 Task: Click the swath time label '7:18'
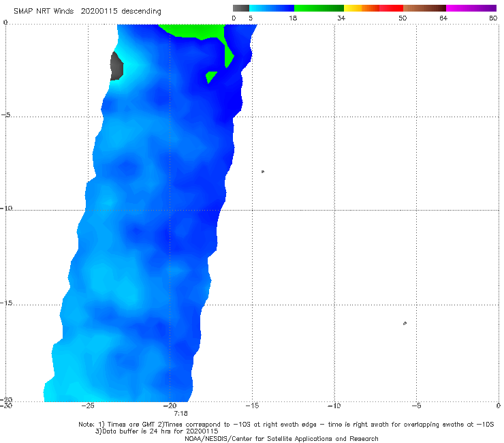tap(180, 414)
